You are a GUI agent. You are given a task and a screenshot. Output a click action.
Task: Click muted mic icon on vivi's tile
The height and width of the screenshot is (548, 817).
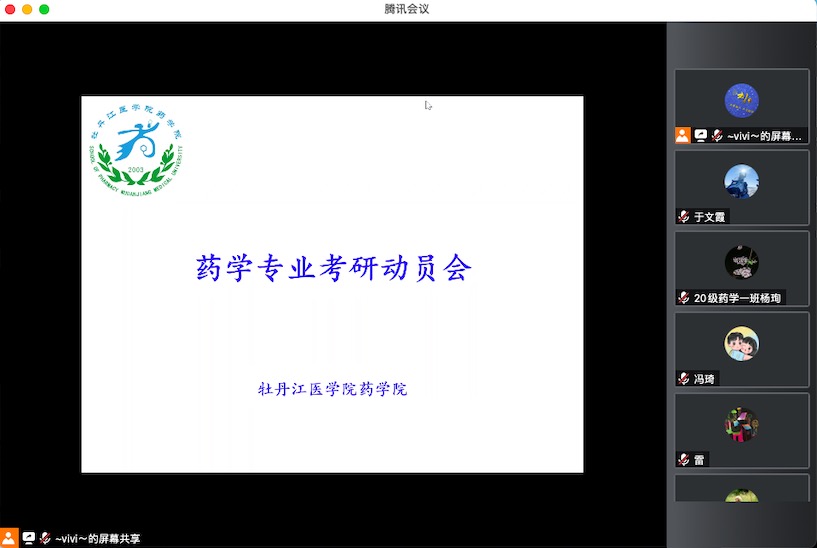pos(716,135)
